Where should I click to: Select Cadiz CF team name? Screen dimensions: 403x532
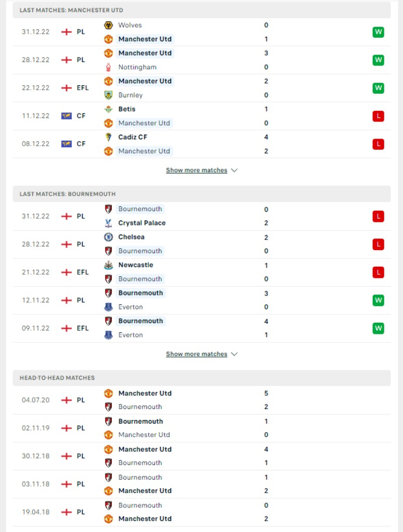coord(132,137)
